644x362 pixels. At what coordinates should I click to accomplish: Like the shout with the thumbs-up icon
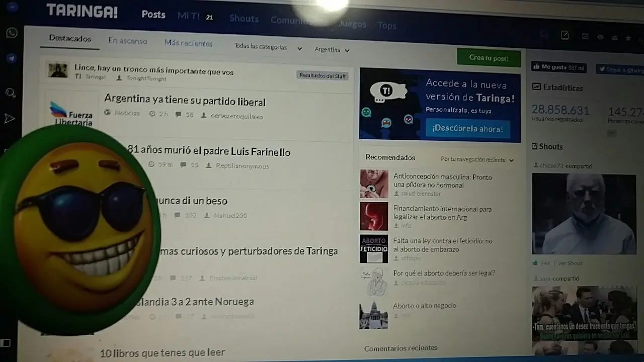click(x=535, y=262)
